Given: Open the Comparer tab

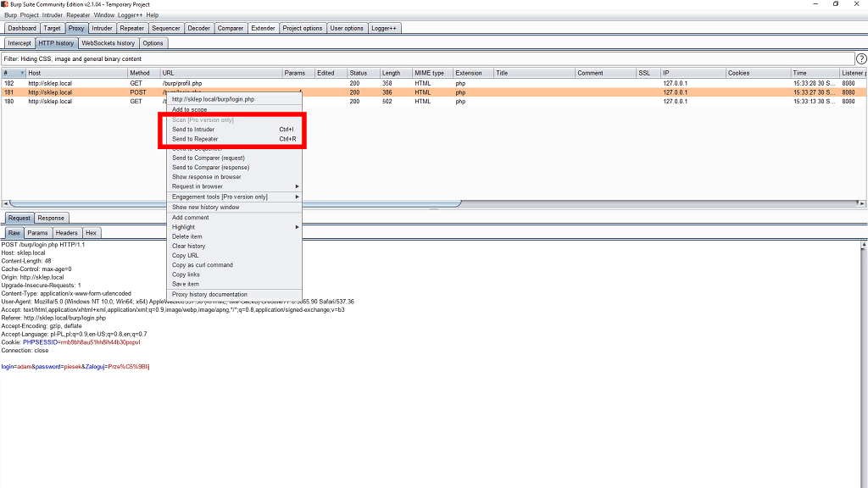Looking at the screenshot, I should [x=231, y=28].
